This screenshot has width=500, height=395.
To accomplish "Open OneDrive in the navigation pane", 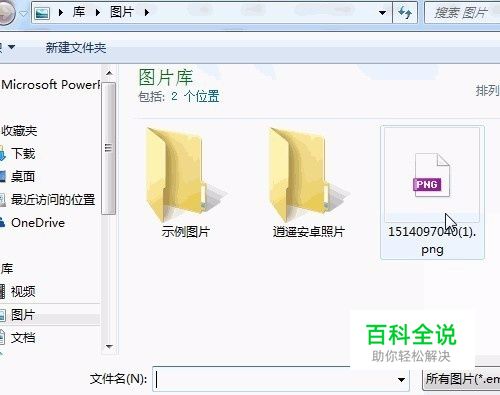I will 38,222.
